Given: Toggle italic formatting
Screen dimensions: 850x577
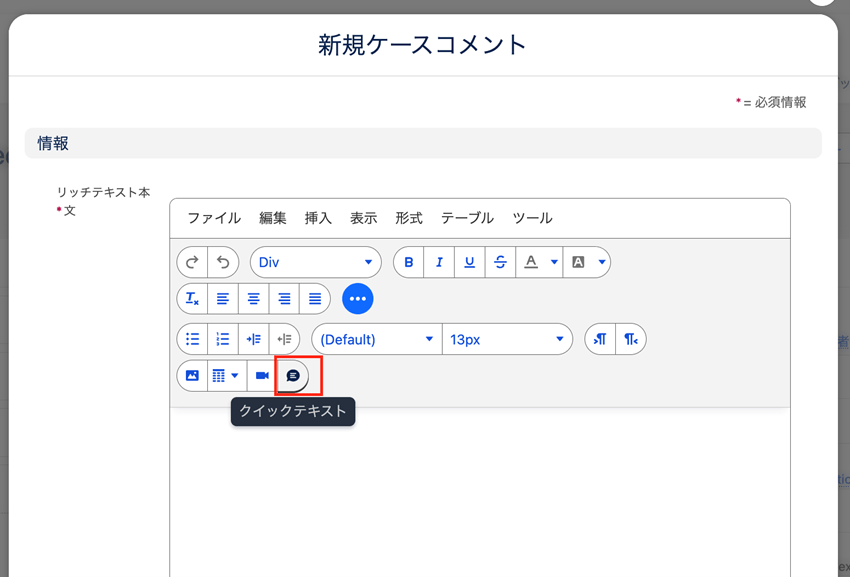Looking at the screenshot, I should pos(439,262).
